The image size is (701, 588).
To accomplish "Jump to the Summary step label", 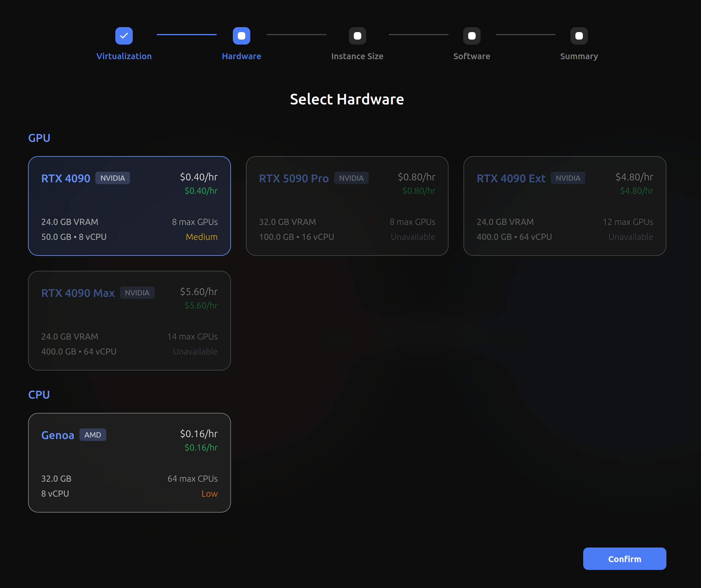I will 579,56.
